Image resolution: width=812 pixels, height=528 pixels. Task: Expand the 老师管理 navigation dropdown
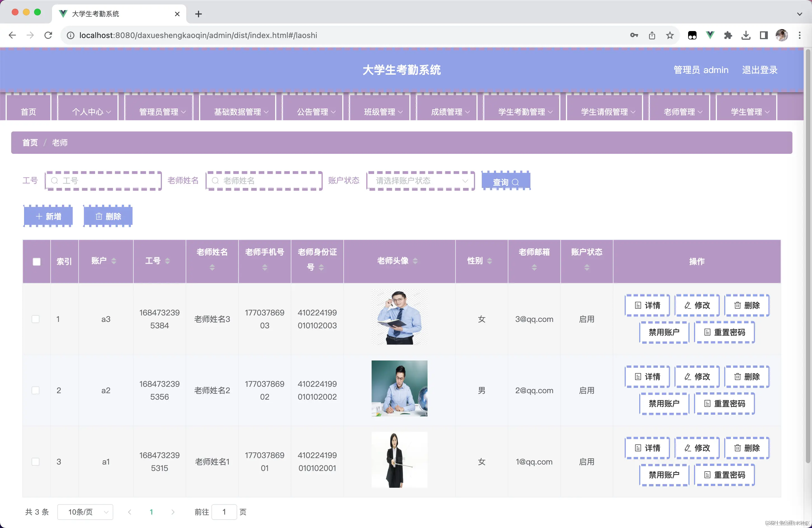coord(679,112)
